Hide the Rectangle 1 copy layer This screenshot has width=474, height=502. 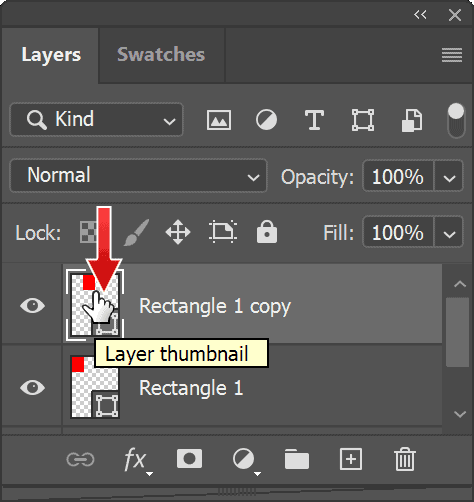(x=32, y=305)
